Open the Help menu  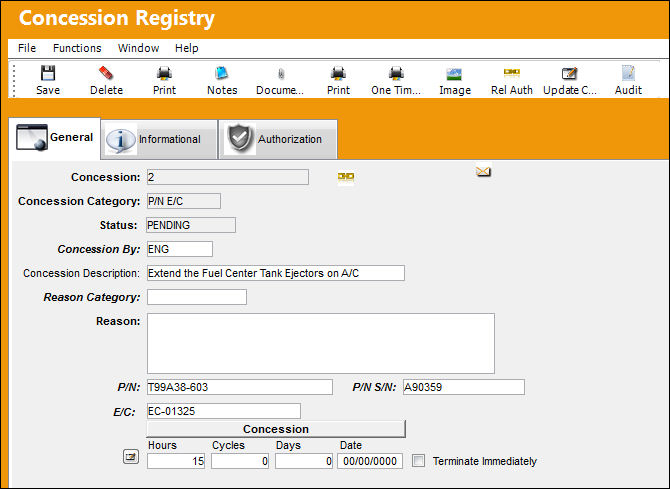(186, 48)
